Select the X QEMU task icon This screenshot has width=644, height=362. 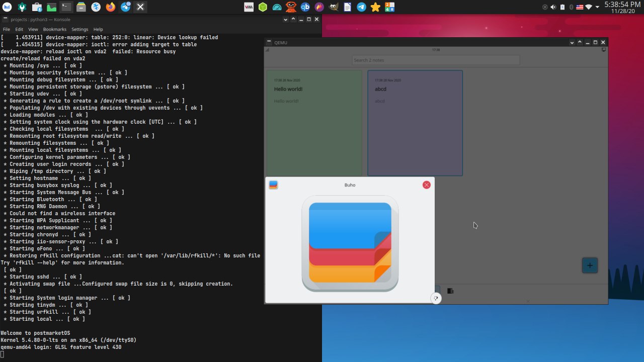point(140,7)
